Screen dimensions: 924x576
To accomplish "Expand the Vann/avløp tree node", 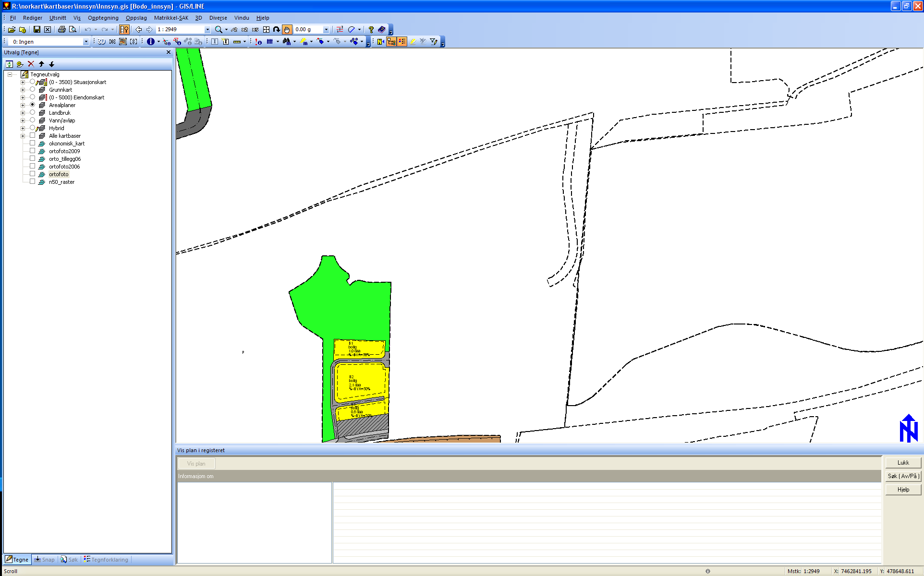I will (23, 120).
